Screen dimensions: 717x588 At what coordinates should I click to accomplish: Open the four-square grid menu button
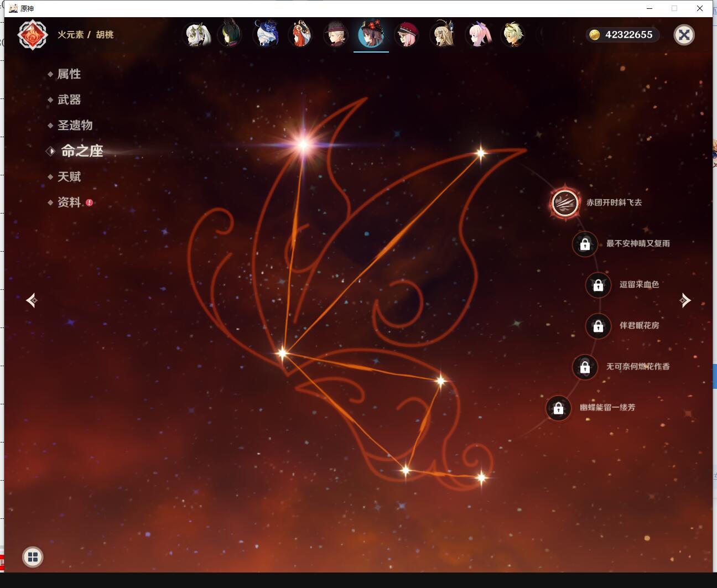[x=33, y=557]
